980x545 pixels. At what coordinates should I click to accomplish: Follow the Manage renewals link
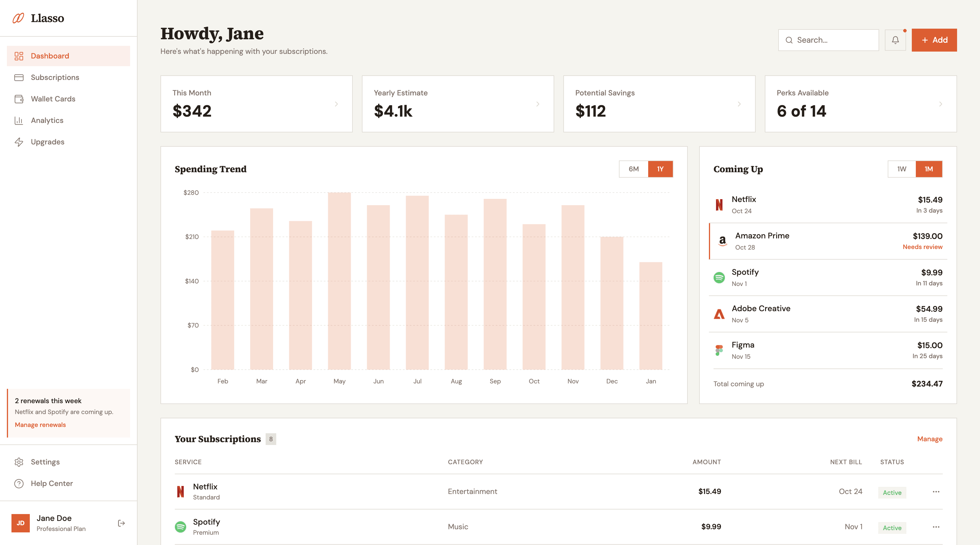40,425
